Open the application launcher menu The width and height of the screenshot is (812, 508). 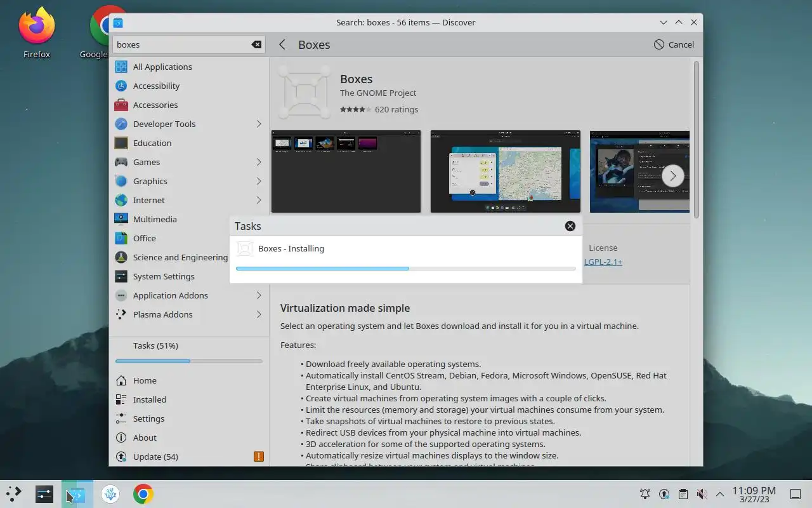[14, 494]
